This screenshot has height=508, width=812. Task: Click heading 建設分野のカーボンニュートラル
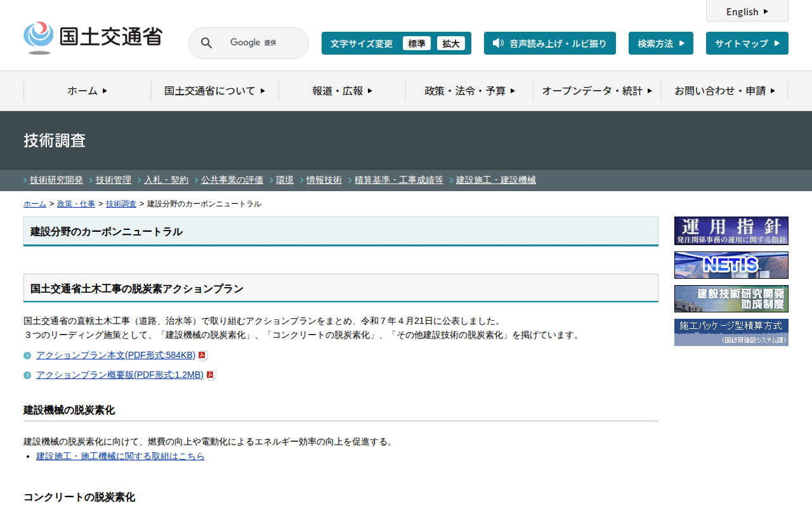[x=107, y=232]
